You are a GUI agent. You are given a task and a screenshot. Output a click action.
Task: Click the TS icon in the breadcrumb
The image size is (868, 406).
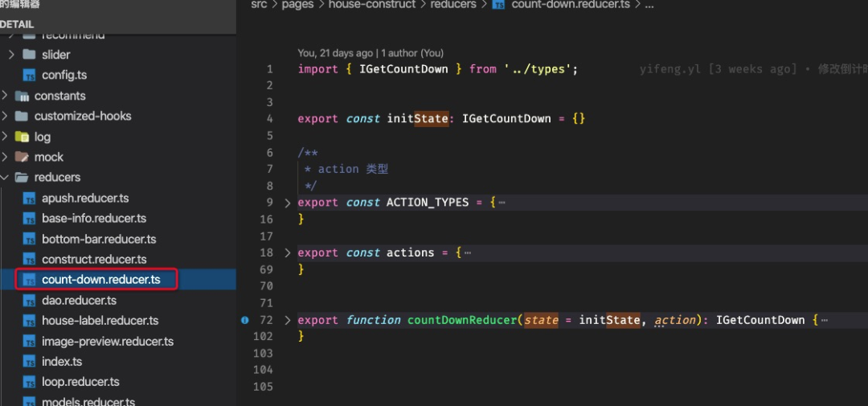(x=498, y=5)
